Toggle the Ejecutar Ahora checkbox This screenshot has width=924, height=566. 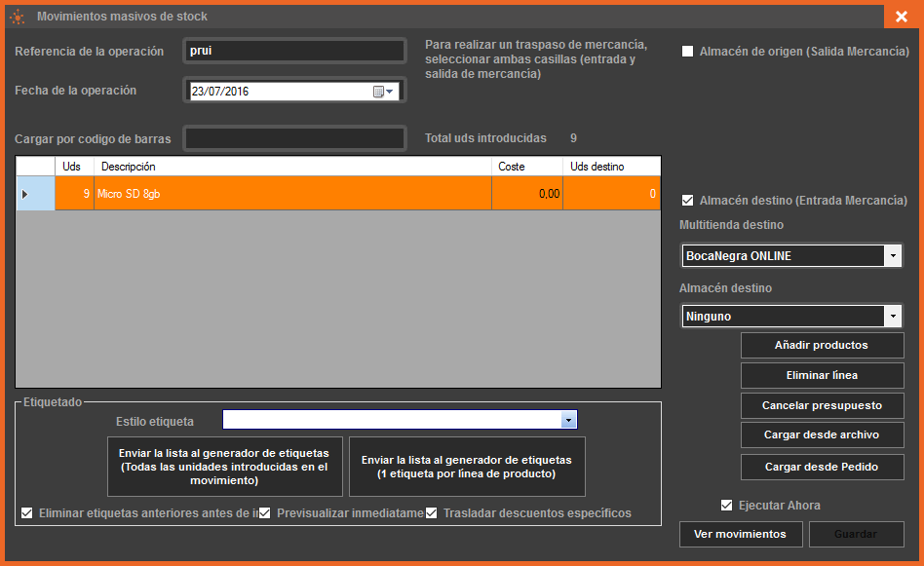coord(726,506)
